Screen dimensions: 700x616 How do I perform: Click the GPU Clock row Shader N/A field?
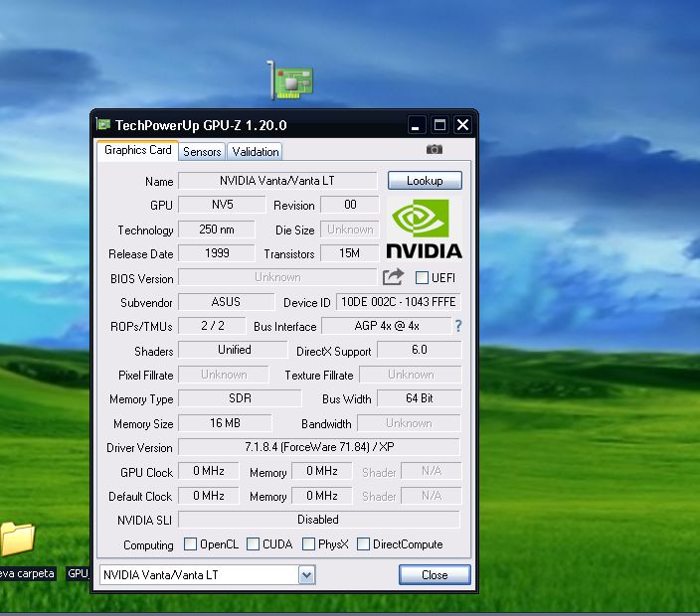pos(432,471)
